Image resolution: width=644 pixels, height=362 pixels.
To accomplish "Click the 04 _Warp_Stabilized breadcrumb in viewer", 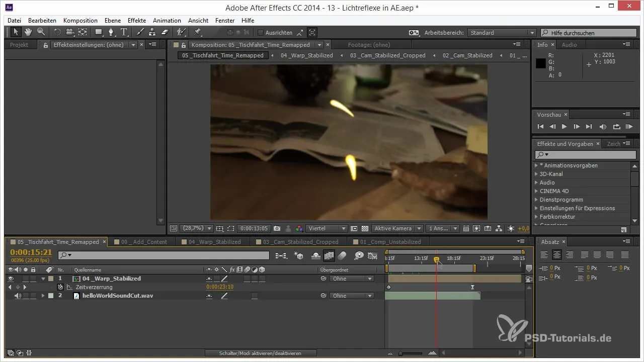I will pos(307,55).
